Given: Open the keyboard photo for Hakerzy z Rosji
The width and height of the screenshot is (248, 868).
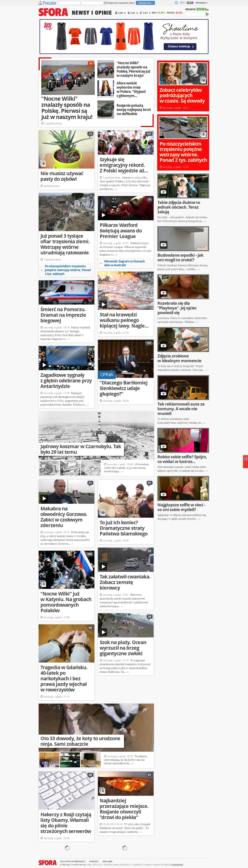Looking at the screenshot, I should [x=66, y=791].
